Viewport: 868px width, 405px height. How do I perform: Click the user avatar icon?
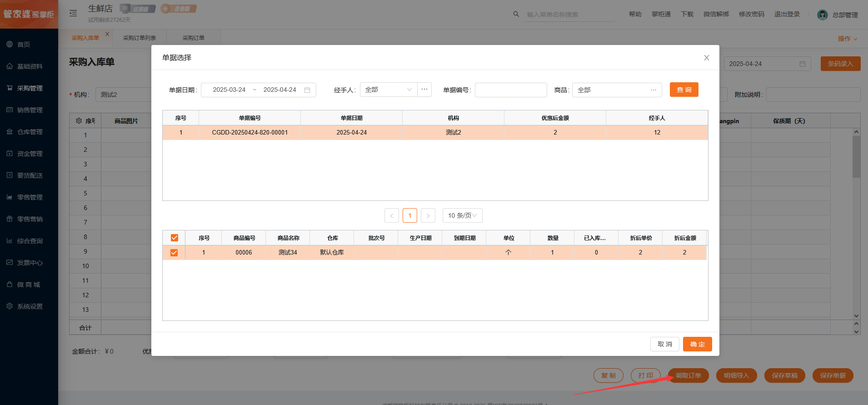(822, 15)
